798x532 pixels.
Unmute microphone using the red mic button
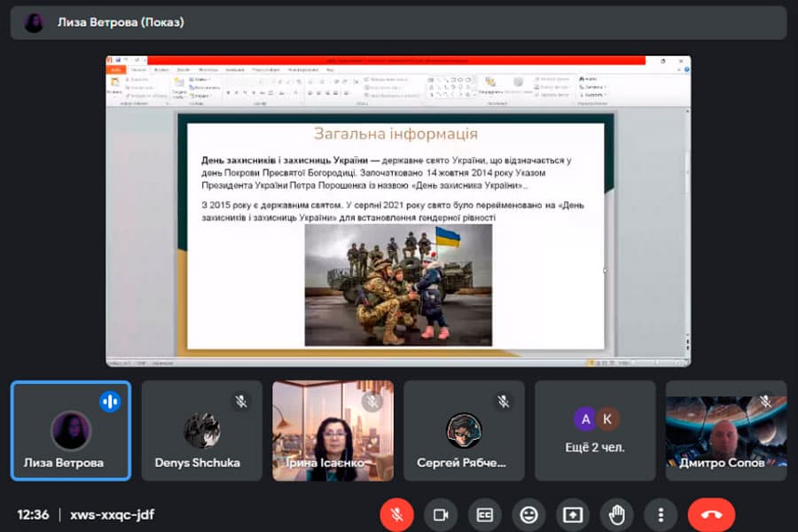tap(396, 514)
